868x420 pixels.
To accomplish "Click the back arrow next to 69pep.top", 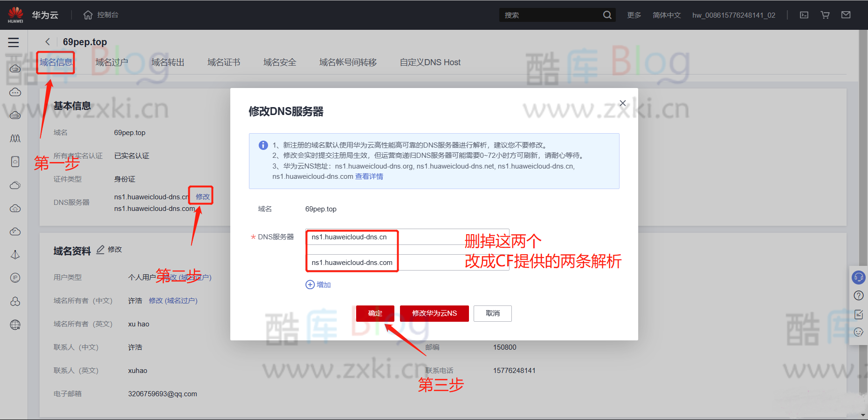I will 47,41.
